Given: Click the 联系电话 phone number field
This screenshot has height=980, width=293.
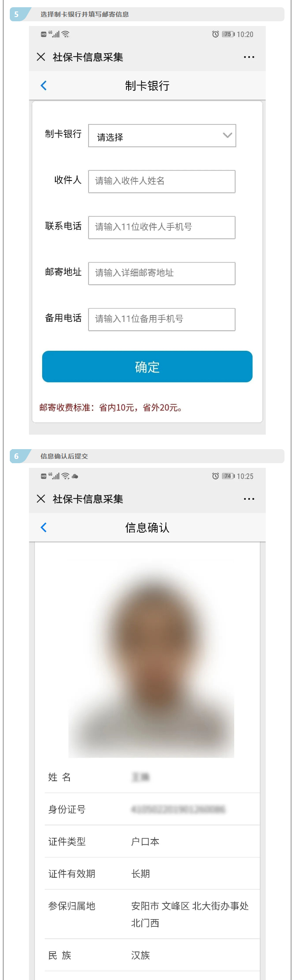Looking at the screenshot, I should click(x=162, y=227).
